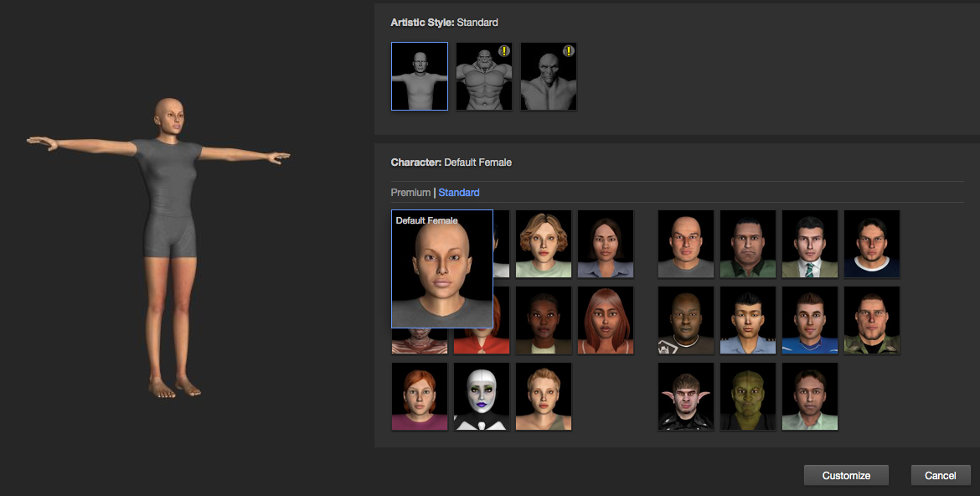Pick the soldier in camouflage uniform
Image resolution: width=980 pixels, height=496 pixels.
[872, 320]
